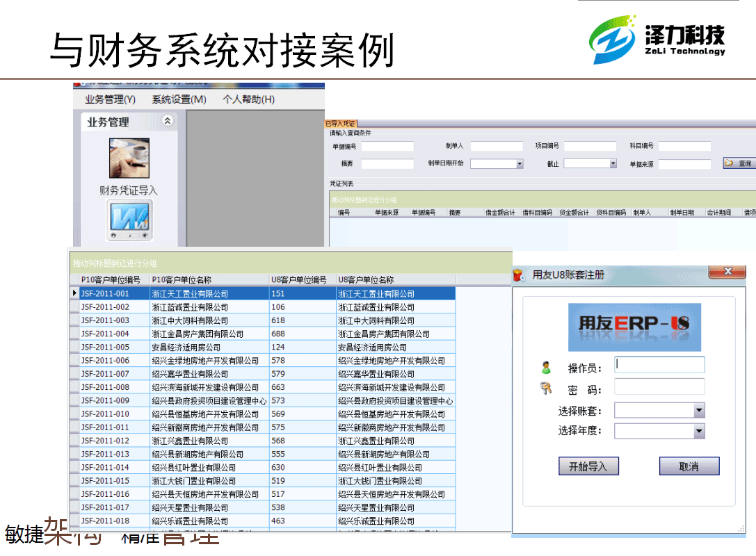Close the 用友U8账套注册 dialog

tap(727, 272)
